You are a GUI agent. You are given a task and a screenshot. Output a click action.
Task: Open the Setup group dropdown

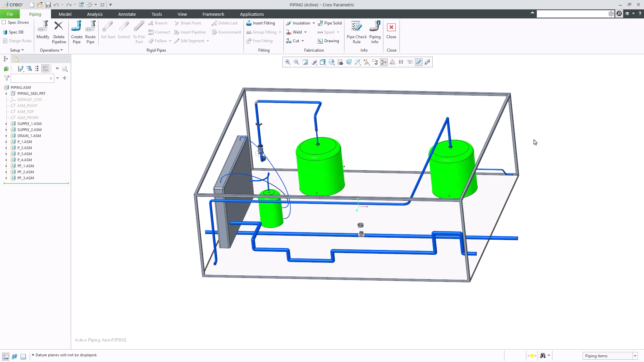(x=17, y=50)
